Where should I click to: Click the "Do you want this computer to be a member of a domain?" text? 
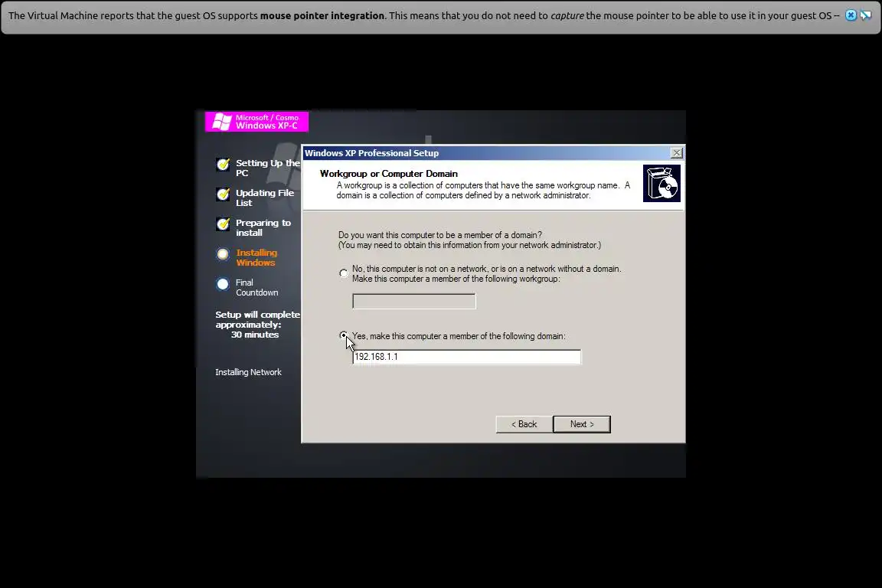point(440,235)
